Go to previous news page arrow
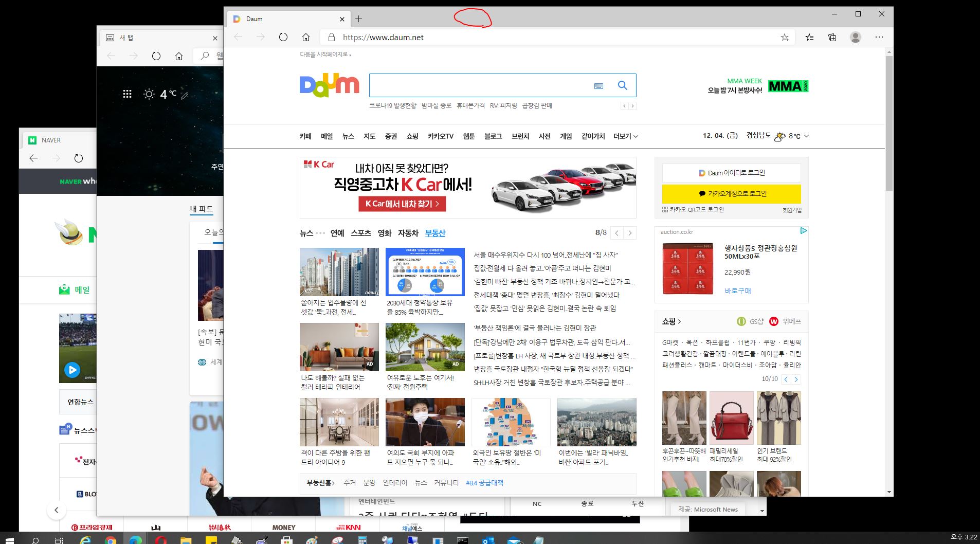The width and height of the screenshot is (980, 544). pos(617,233)
